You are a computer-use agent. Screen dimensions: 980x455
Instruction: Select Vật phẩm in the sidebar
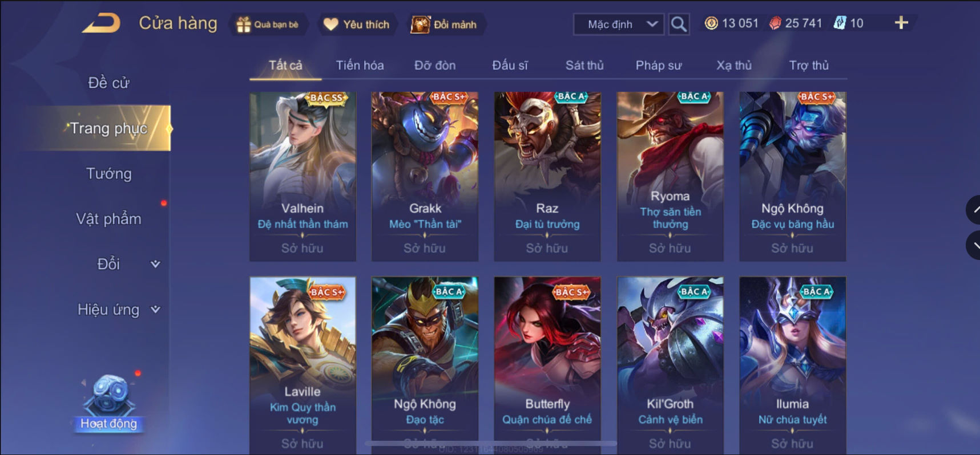click(x=108, y=219)
